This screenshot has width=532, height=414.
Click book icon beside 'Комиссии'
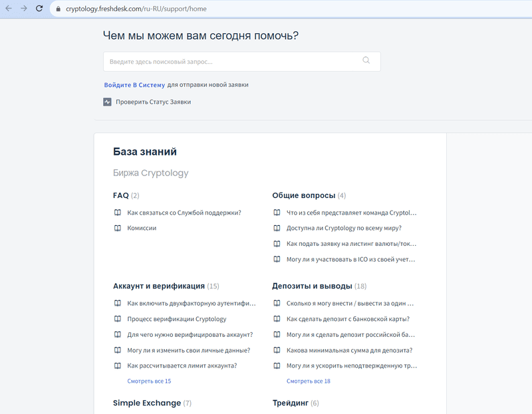coord(118,228)
